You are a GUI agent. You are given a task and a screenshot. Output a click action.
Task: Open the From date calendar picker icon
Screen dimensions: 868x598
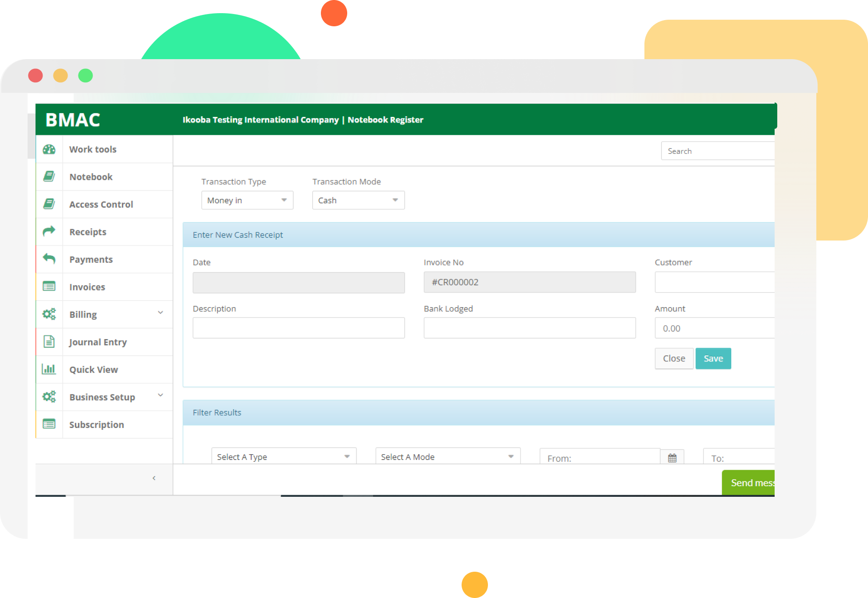672,458
